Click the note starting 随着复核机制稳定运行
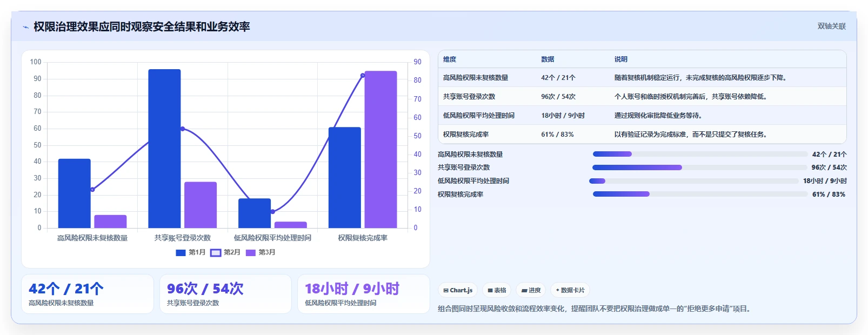The width and height of the screenshot is (868, 335). [x=702, y=78]
